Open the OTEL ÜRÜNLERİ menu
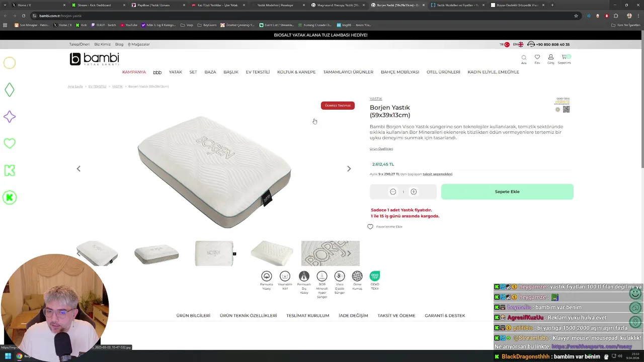The height and width of the screenshot is (362, 644). (443, 72)
